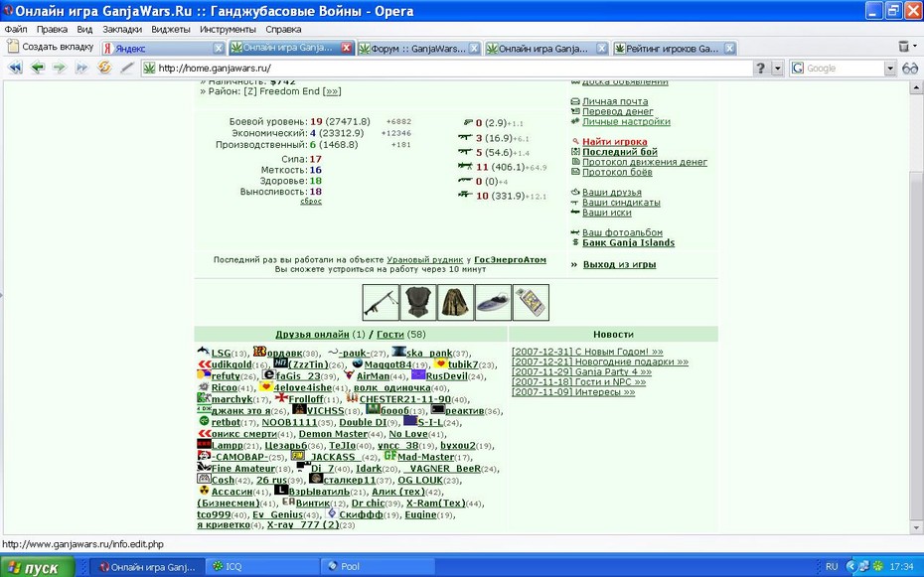
Task: Expand the Google search engine dropdown
Action: [890, 69]
